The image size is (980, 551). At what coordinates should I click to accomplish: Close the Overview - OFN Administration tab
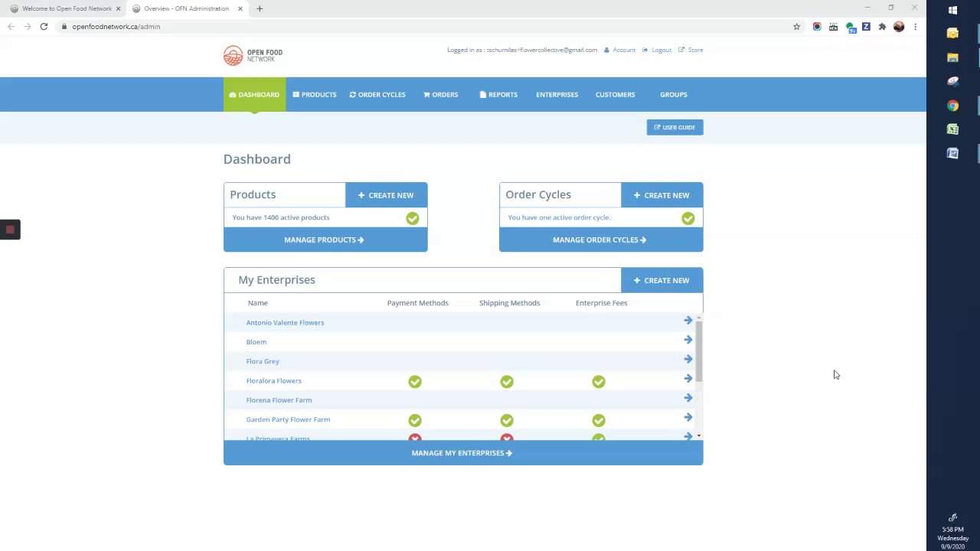coord(240,8)
